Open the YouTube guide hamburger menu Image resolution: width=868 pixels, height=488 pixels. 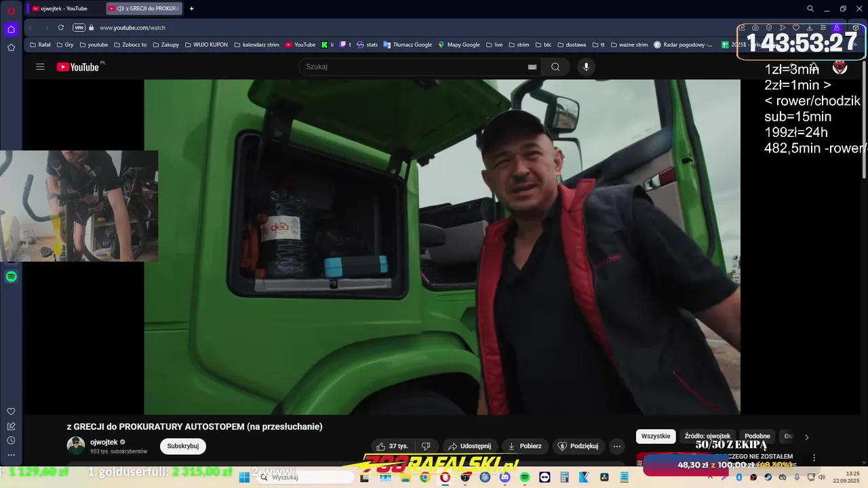point(40,66)
